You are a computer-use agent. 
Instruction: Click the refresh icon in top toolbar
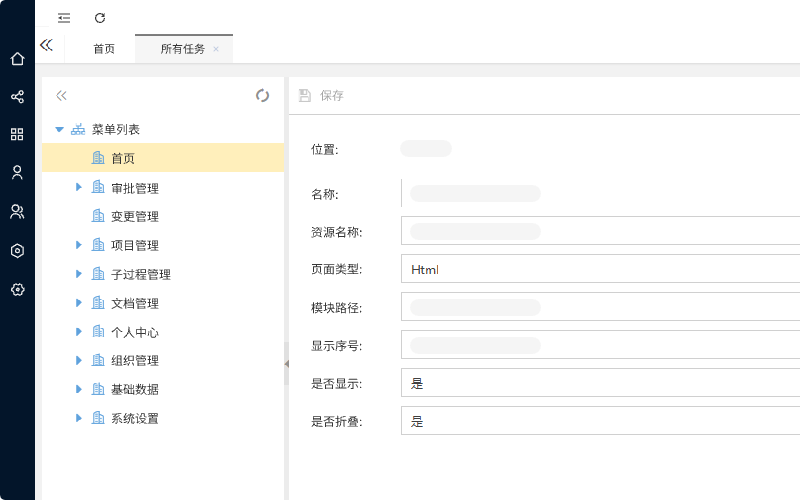click(x=99, y=18)
